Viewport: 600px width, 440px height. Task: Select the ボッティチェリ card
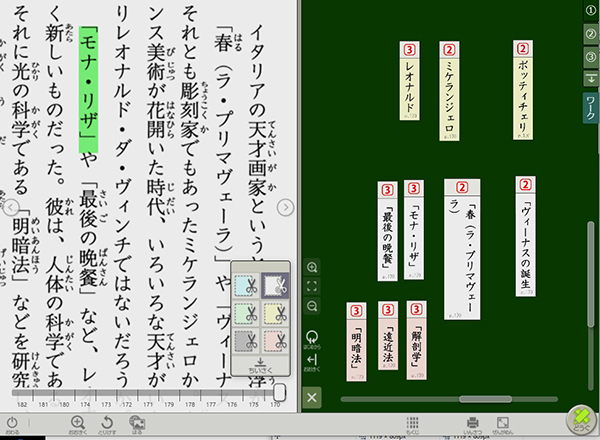[523, 90]
